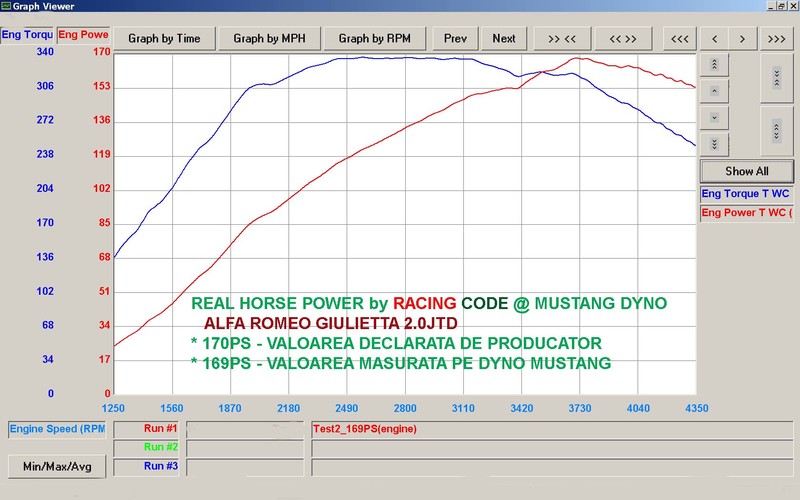Restore the Graph Viewer window size

(781, 6)
